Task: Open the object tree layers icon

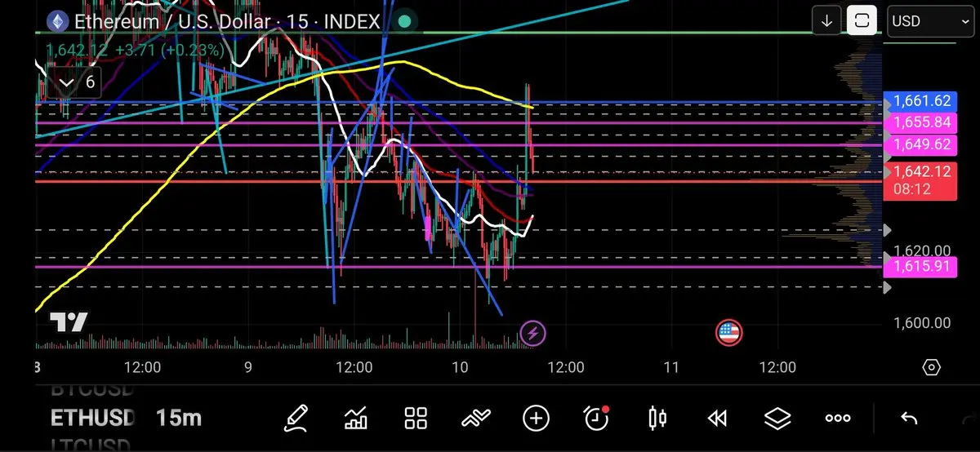Action: pyautogui.click(x=777, y=419)
